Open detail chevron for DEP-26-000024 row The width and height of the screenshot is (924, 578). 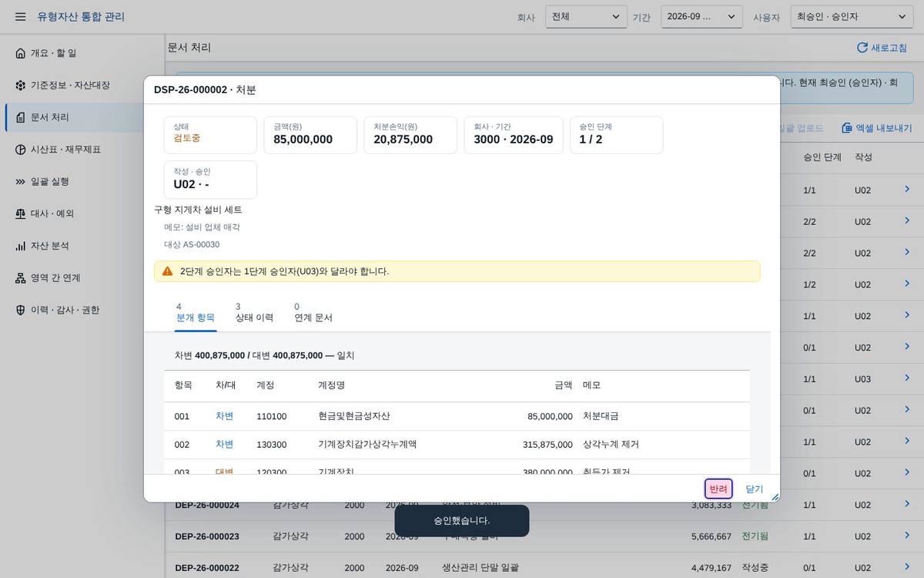[x=907, y=505]
